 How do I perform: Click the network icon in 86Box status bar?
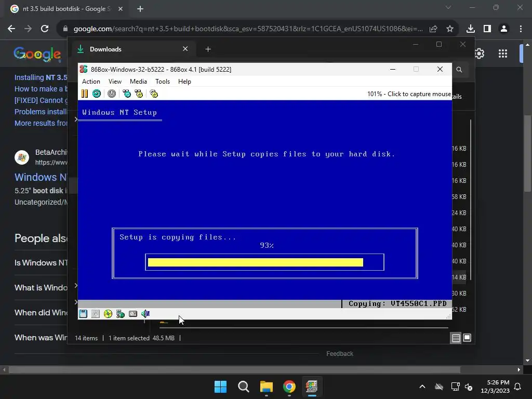(121, 314)
